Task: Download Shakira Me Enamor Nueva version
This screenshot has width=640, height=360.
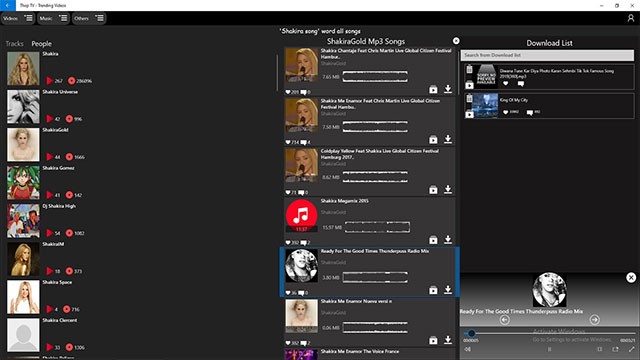Action: tap(448, 340)
